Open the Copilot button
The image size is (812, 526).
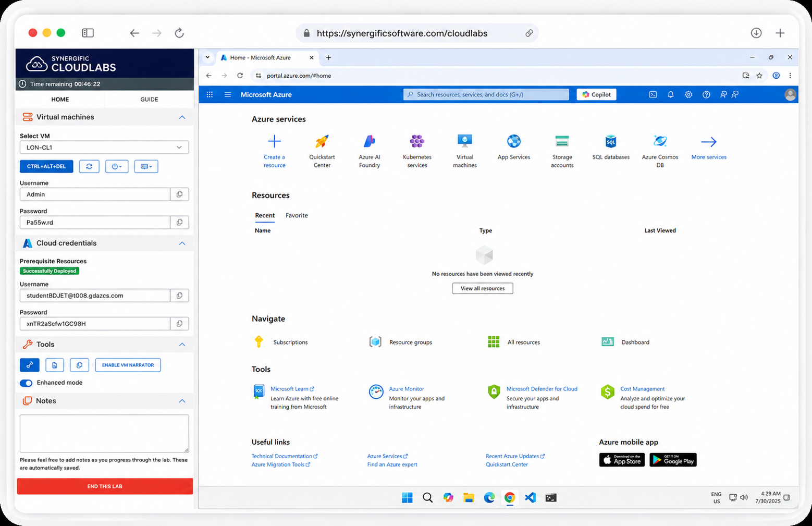point(596,94)
